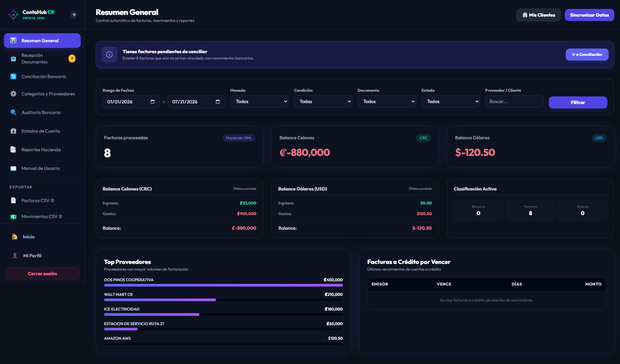Click Sistema classification tile
Viewport: 620px width, 364px height.
[x=582, y=210]
